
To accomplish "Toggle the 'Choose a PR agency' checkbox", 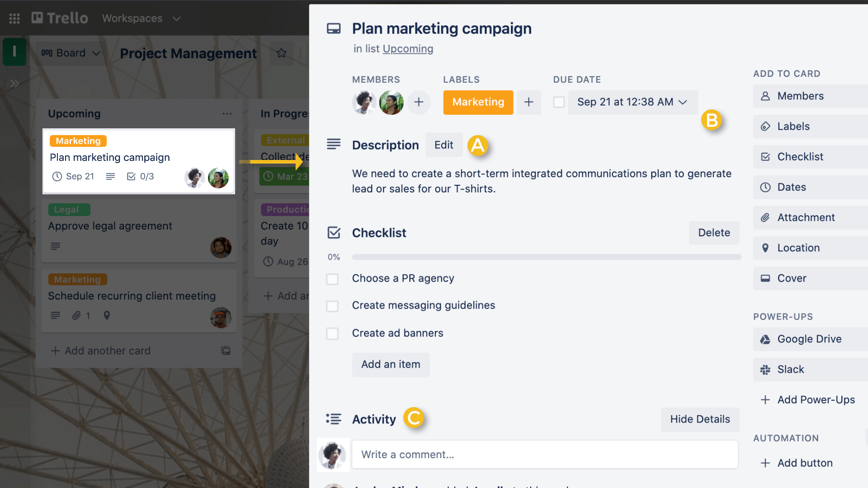I will pyautogui.click(x=333, y=278).
